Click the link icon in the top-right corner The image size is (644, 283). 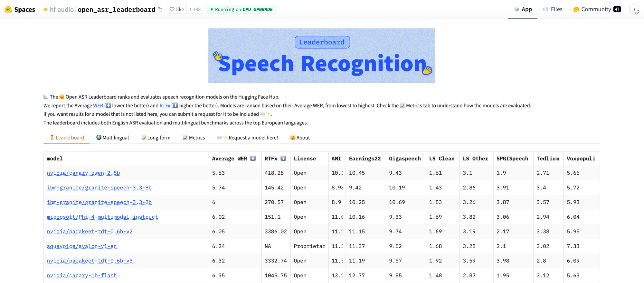pos(637,13)
